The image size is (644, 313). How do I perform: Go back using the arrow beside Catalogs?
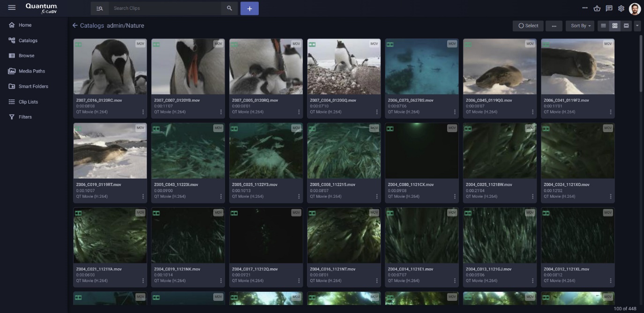[75, 26]
